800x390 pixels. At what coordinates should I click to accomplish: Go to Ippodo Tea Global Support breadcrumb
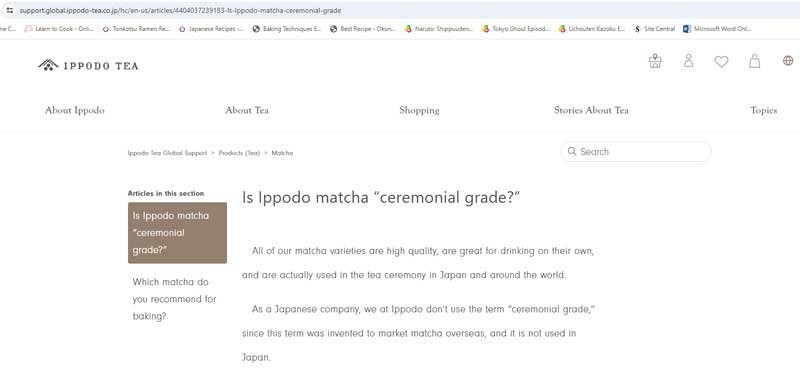click(167, 153)
